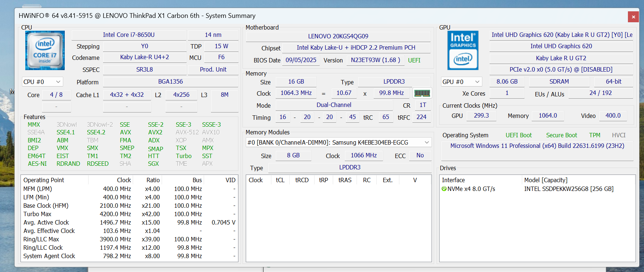Click the 4 / 8 core count value
Viewport: 644px width, 272px height.
56,95
